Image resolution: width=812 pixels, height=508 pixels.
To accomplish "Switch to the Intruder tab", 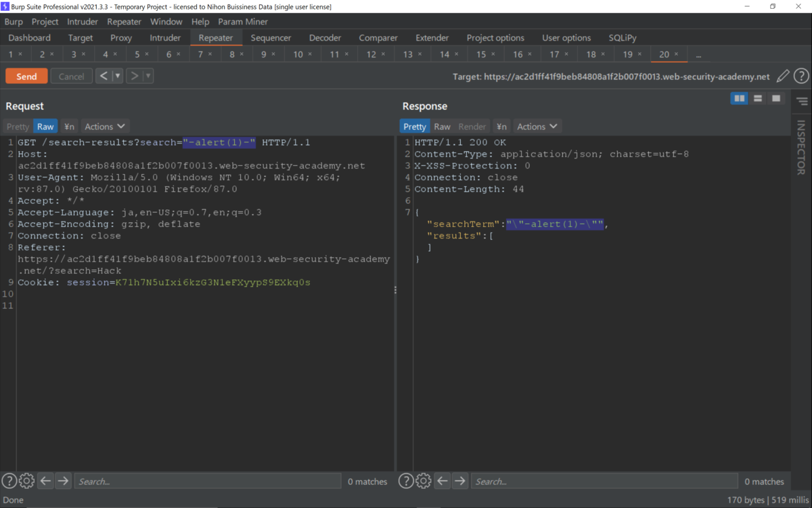I will coord(165,38).
